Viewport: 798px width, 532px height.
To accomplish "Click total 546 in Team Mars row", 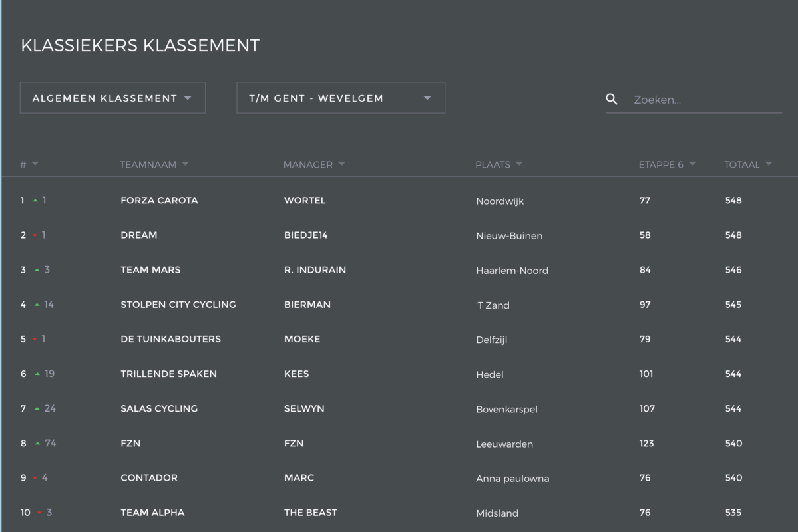I will [733, 269].
